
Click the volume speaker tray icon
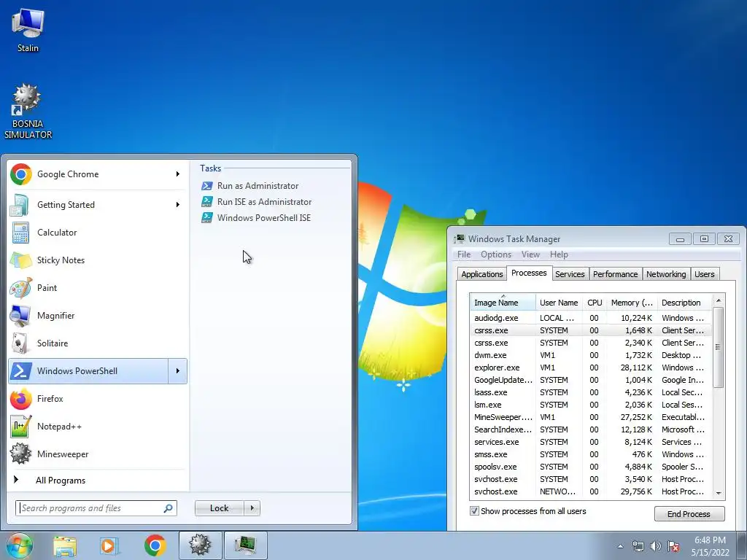pos(656,546)
